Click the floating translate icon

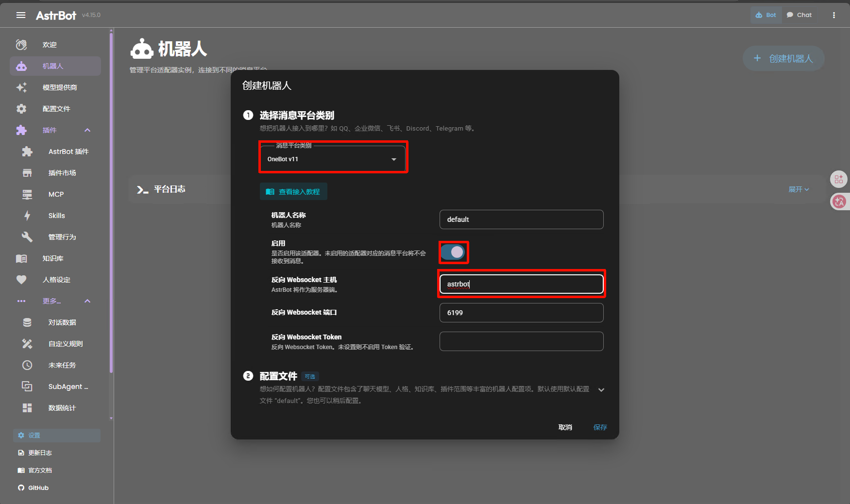pyautogui.click(x=839, y=202)
